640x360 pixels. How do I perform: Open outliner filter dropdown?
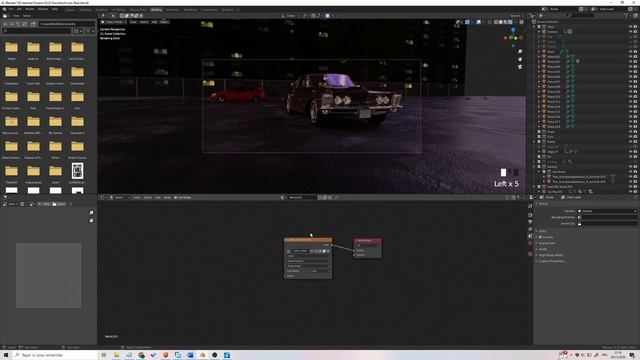pyautogui.click(x=627, y=16)
